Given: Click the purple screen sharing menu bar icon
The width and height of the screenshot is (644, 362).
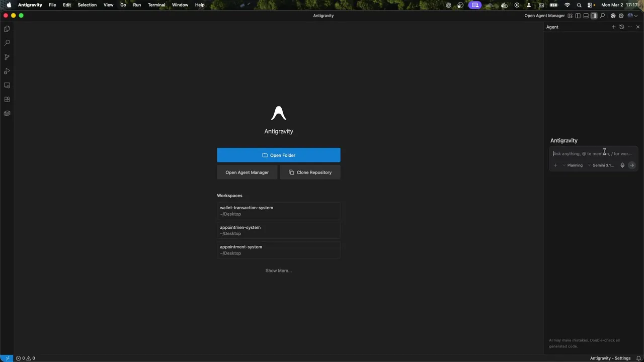Looking at the screenshot, I should click(475, 5).
